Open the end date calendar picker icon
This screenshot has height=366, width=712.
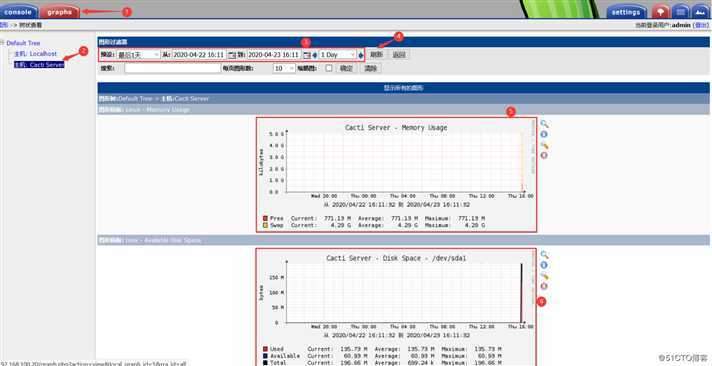[307, 55]
